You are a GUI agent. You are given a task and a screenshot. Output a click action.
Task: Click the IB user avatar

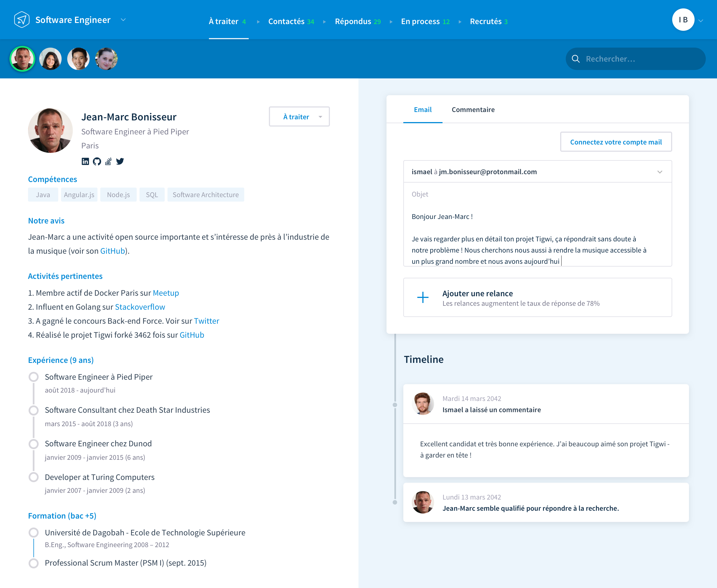[683, 20]
